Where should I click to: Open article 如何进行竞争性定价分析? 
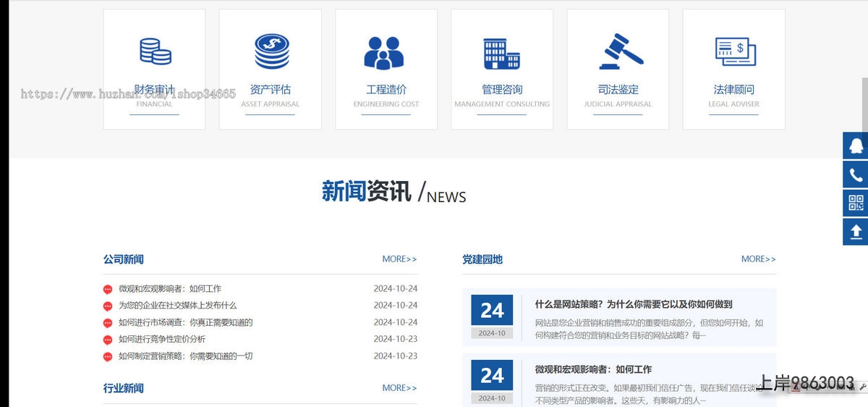pyautogui.click(x=162, y=339)
